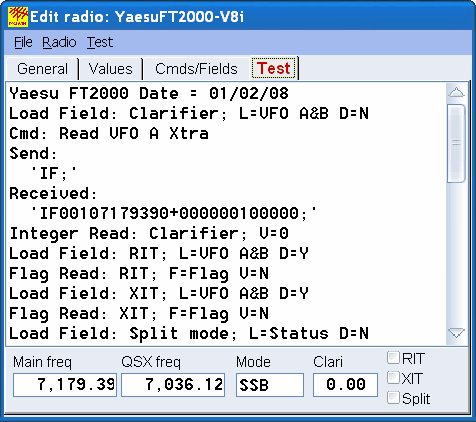Click line 'Load Field: Clarifier; L=VFO A&B D=N'
The image size is (476, 422).
189,114
